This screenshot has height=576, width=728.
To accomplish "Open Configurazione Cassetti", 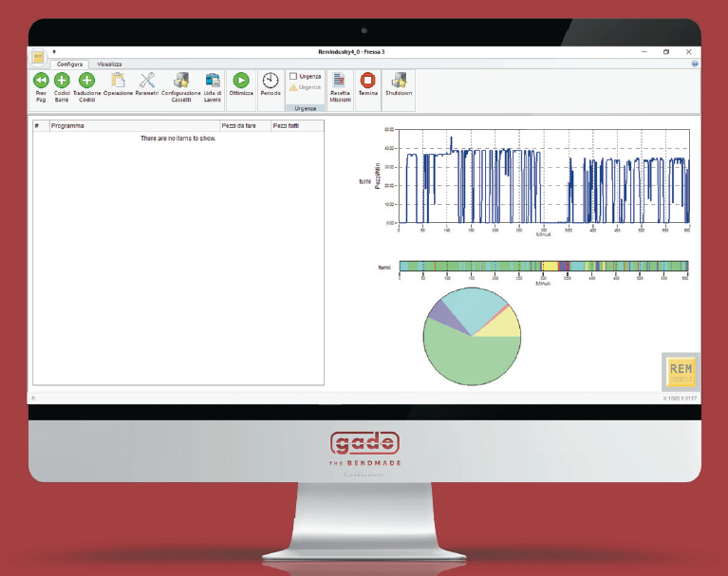I will point(180,81).
